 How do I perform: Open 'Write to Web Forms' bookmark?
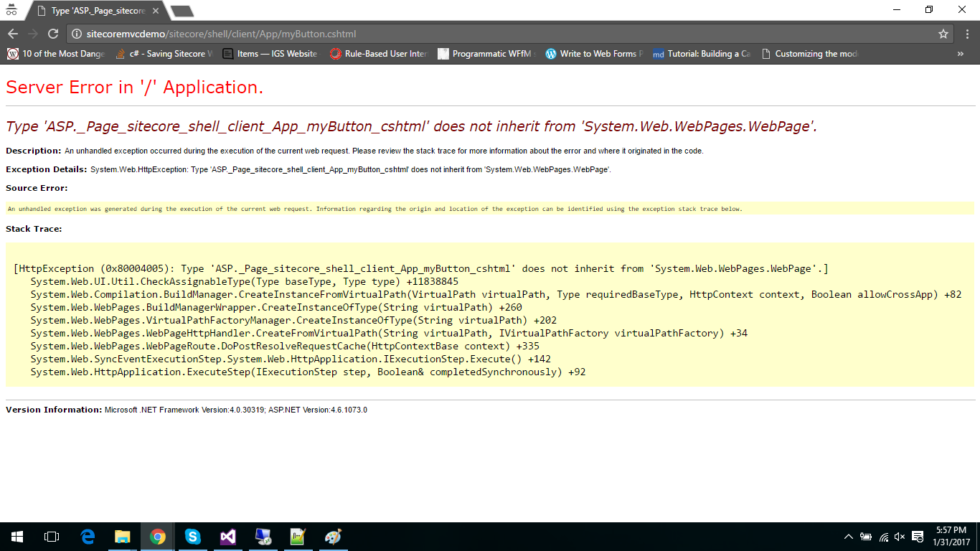click(595, 54)
